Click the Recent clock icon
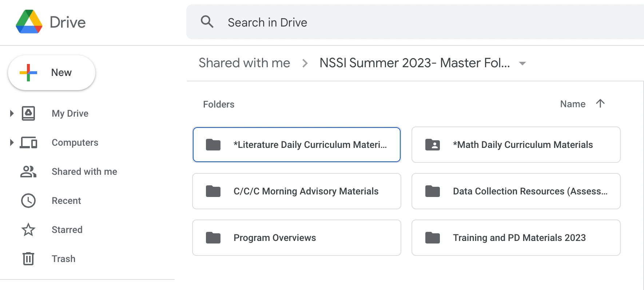 28,201
